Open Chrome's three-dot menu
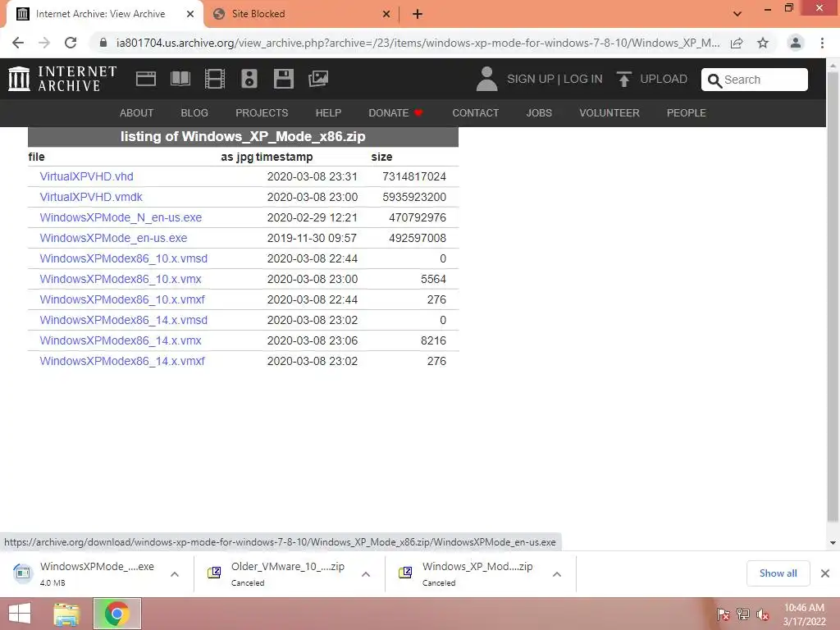This screenshot has height=630, width=840. click(x=822, y=43)
